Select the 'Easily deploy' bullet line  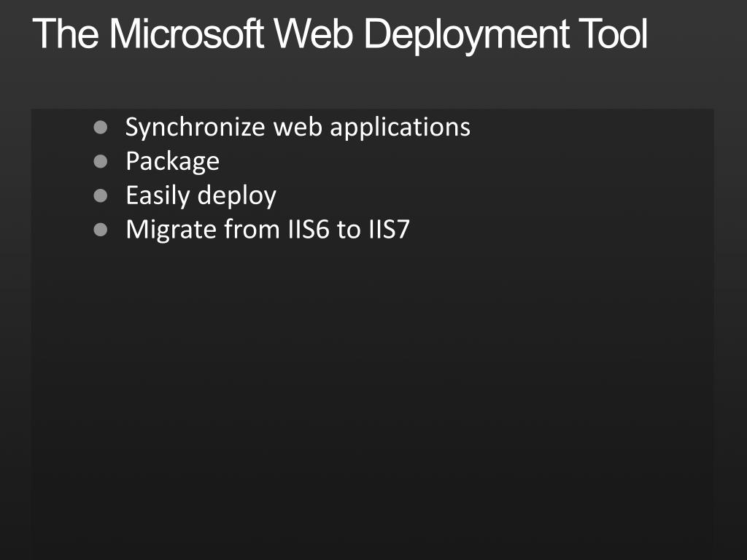[x=201, y=195]
